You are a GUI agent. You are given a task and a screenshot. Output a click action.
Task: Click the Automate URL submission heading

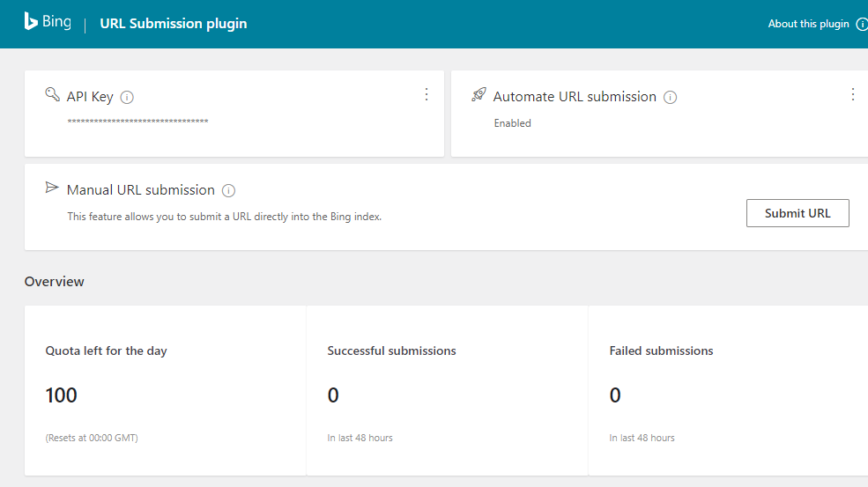[x=575, y=96]
